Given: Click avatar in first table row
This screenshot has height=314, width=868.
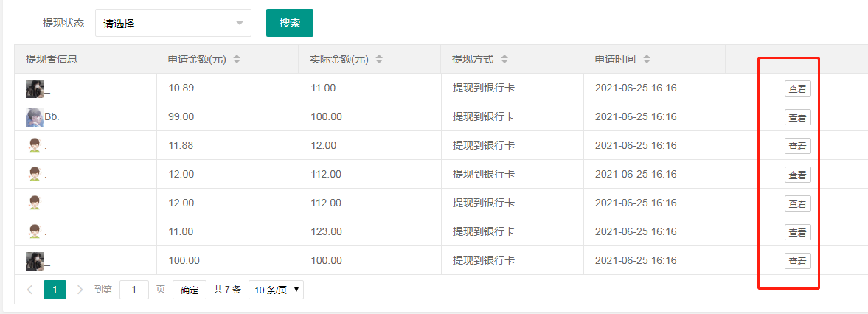Looking at the screenshot, I should point(35,88).
